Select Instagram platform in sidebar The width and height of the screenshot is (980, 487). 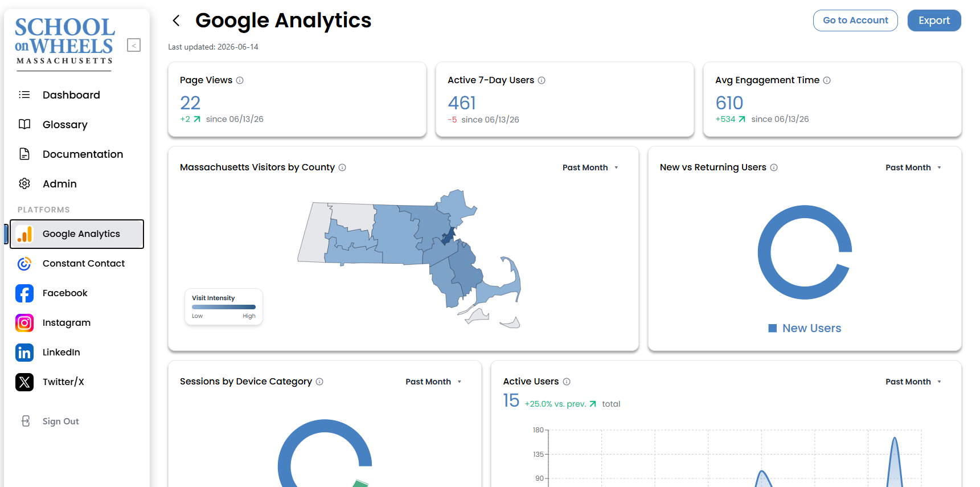pos(76,322)
